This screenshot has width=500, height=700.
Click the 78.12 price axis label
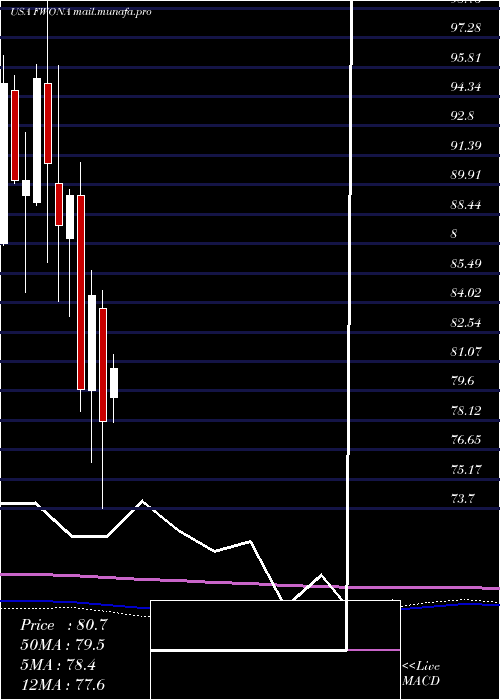(x=465, y=411)
